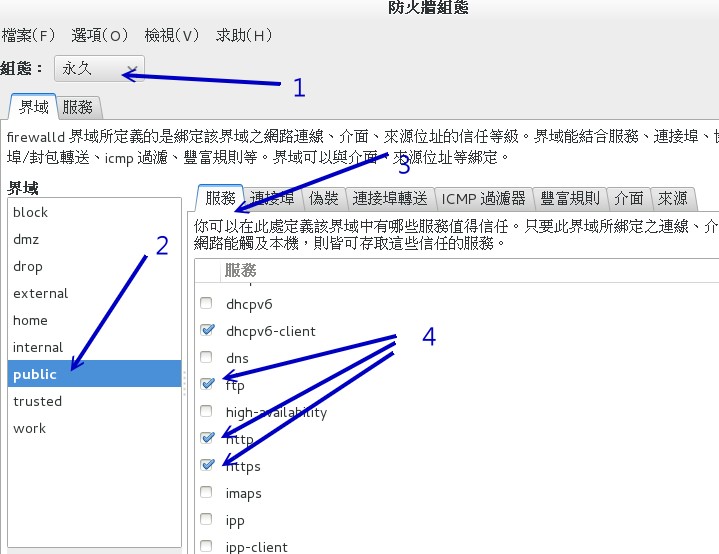Choose the internal zone
The height and width of the screenshot is (554, 719).
pyautogui.click(x=38, y=347)
